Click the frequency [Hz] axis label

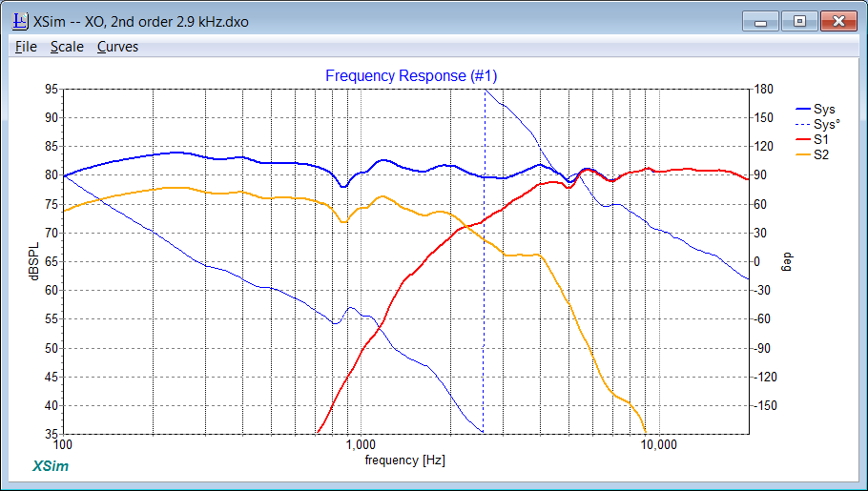click(x=404, y=460)
